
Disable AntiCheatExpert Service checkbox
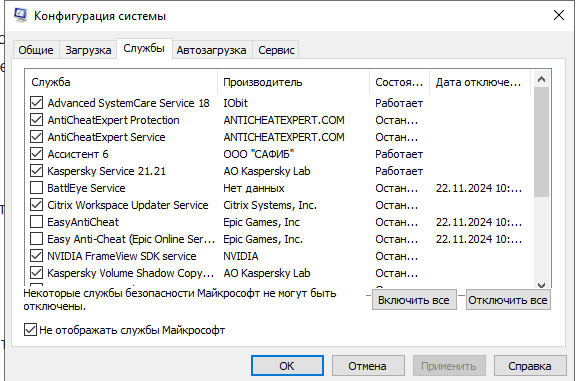[36, 137]
